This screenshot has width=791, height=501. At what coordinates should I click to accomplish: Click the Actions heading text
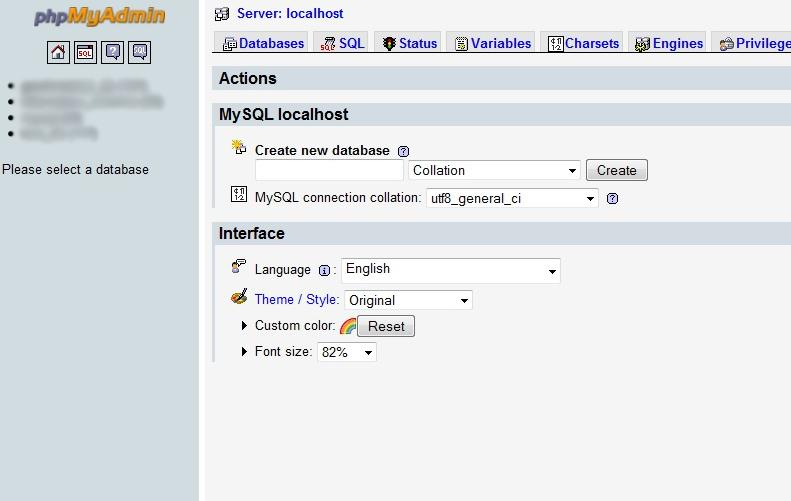click(x=248, y=79)
